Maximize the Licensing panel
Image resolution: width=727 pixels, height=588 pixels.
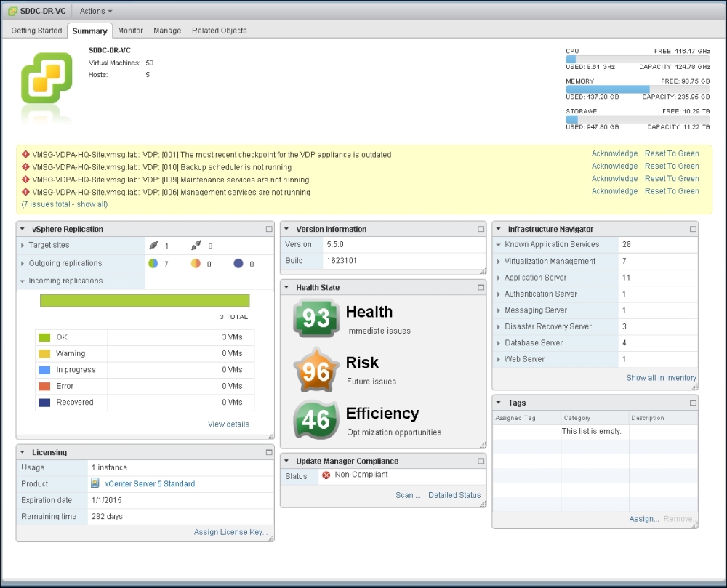(269, 452)
